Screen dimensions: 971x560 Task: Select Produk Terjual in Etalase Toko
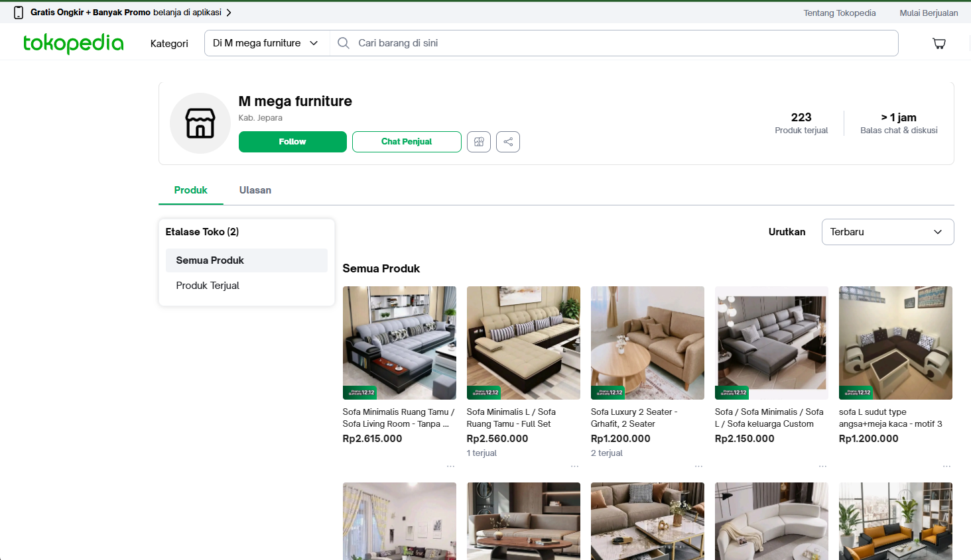pyautogui.click(x=208, y=286)
